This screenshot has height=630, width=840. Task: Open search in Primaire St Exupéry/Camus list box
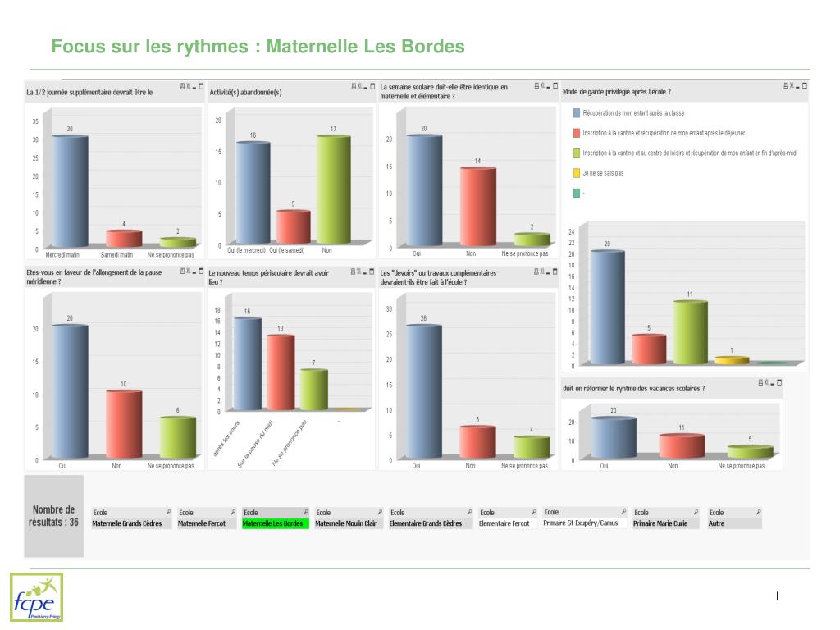pos(623,512)
